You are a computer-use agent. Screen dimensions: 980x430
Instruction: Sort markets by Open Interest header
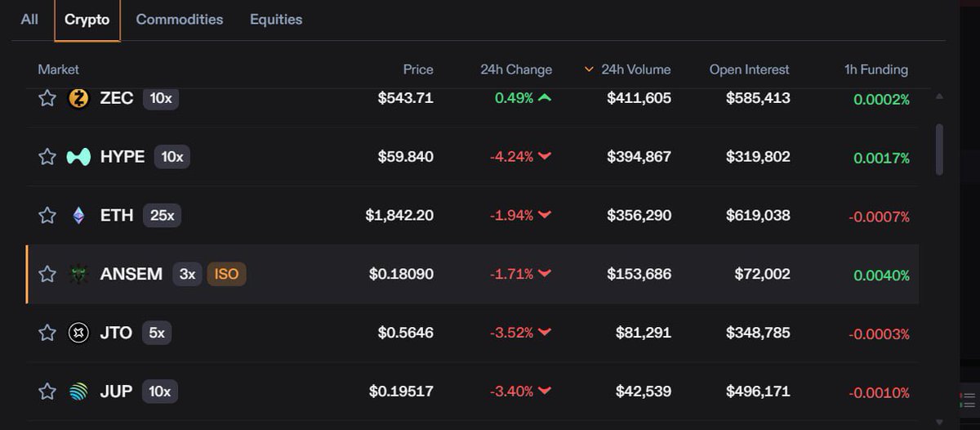click(750, 69)
